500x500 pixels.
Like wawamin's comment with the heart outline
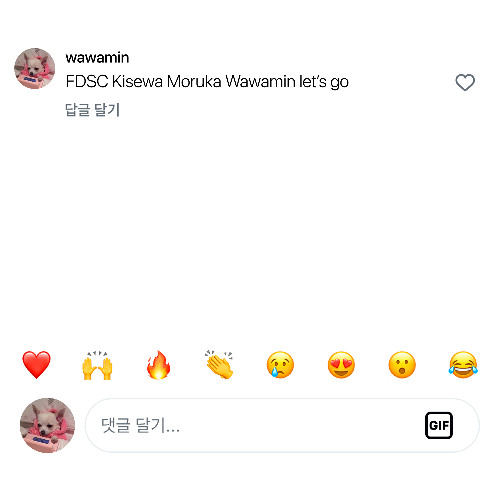[x=465, y=82]
